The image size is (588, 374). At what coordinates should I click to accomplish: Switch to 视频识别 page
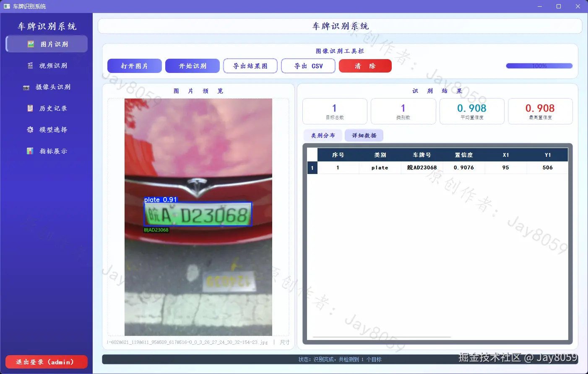(x=47, y=65)
